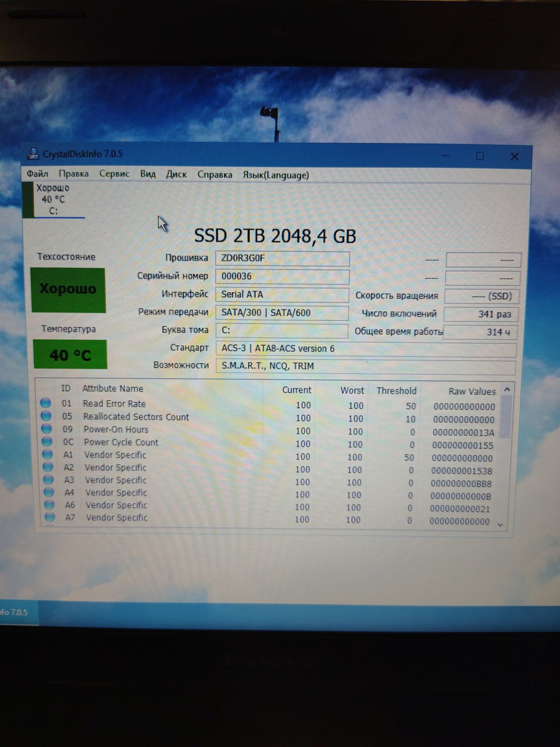Click the power-on count field 341 раз

(481, 314)
